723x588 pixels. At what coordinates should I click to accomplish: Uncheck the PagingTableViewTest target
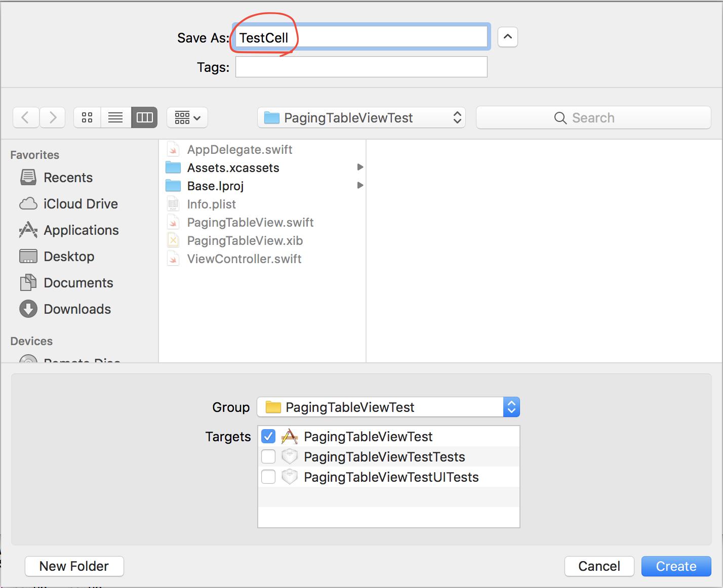(268, 436)
